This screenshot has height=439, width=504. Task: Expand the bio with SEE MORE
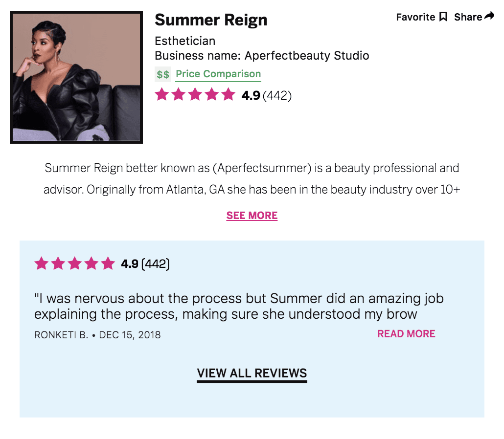(x=252, y=216)
